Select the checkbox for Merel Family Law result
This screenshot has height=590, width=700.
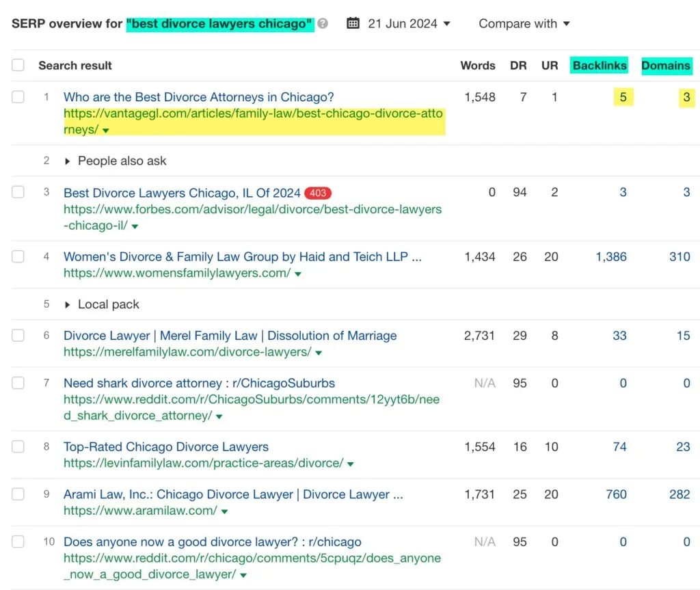point(18,336)
